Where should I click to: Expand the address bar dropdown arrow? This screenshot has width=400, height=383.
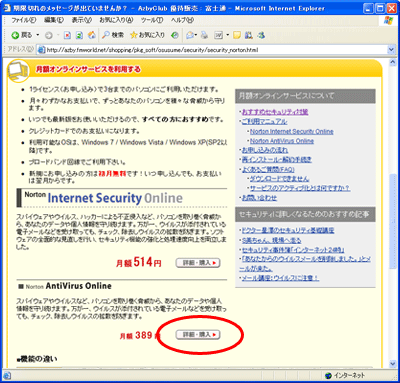391,50
